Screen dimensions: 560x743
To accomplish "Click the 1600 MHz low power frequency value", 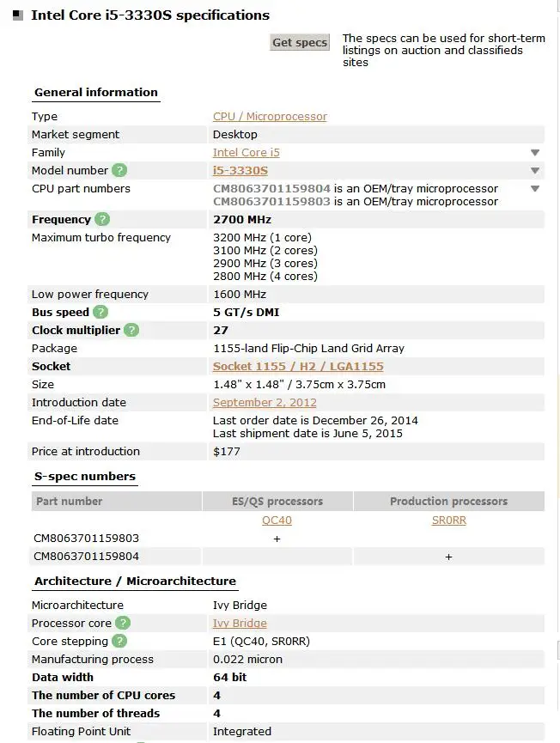I will coord(240,295).
